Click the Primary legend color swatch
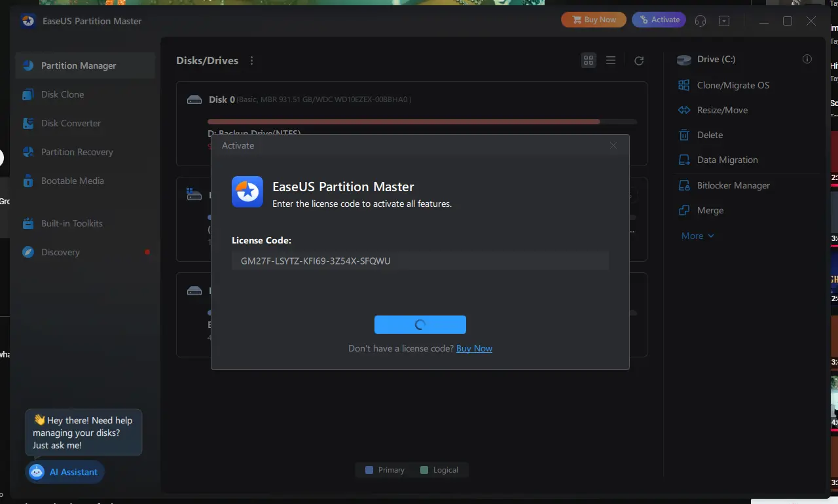Viewport: 838px width, 504px height. click(369, 470)
